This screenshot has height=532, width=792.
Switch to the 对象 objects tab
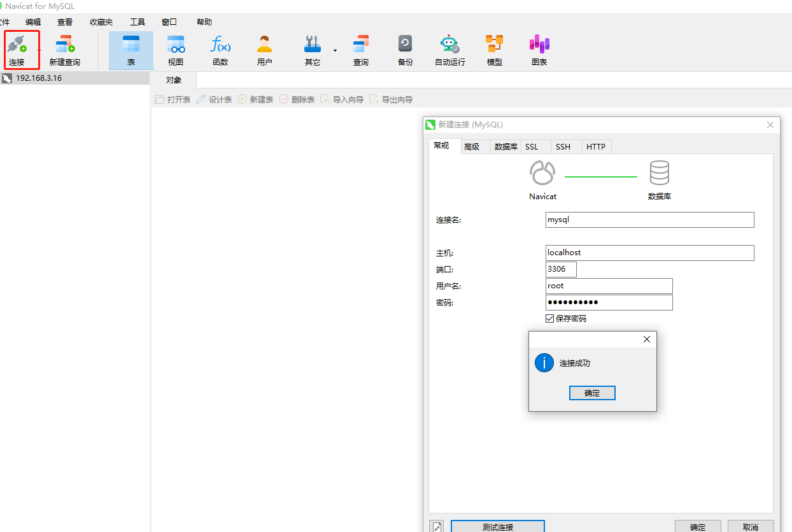(174, 80)
